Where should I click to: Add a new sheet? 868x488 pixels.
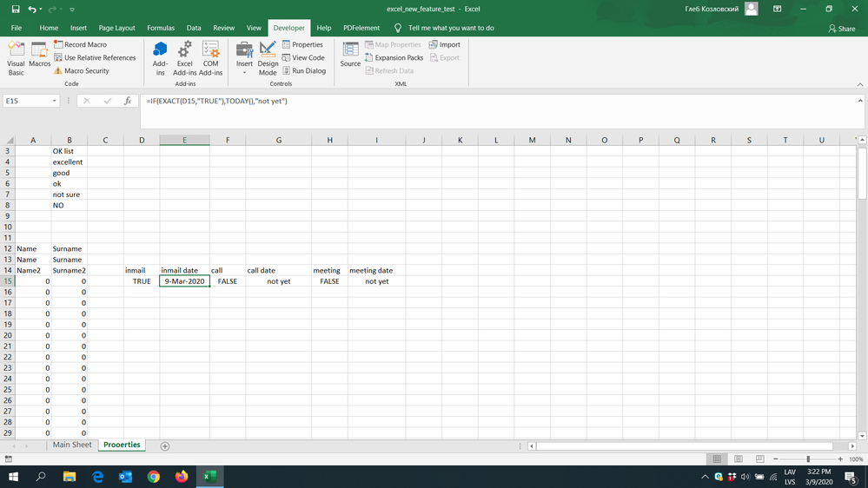click(164, 446)
